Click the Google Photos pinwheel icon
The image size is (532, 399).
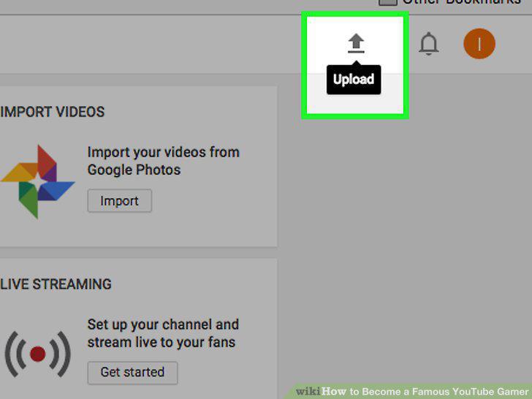[x=37, y=181]
